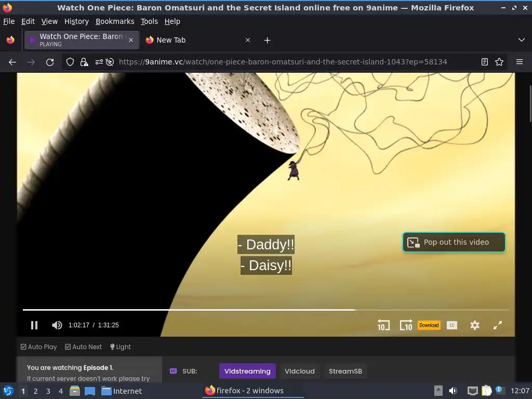Screen dimensions: 532x399
Task: Switch to workspace 3
Action: coord(48,391)
